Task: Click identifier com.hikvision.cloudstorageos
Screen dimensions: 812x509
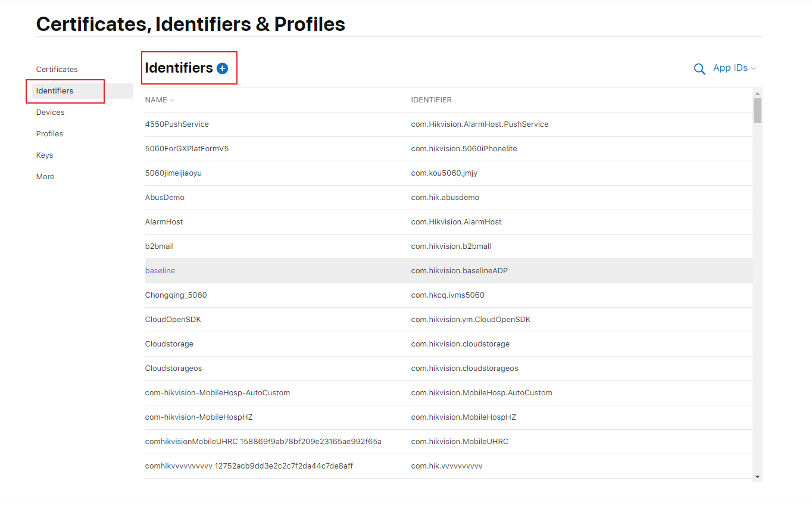Action: point(465,369)
